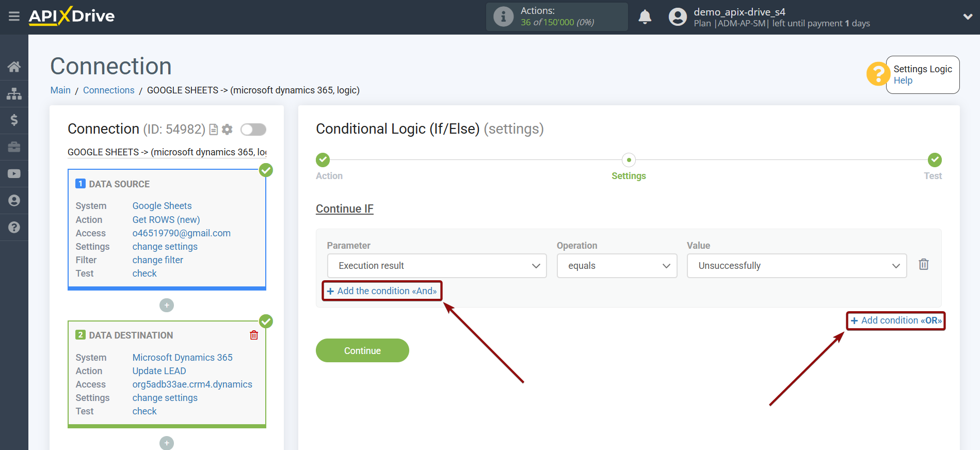This screenshot has height=450, width=980.
Task: Add a step below data source
Action: (167, 306)
